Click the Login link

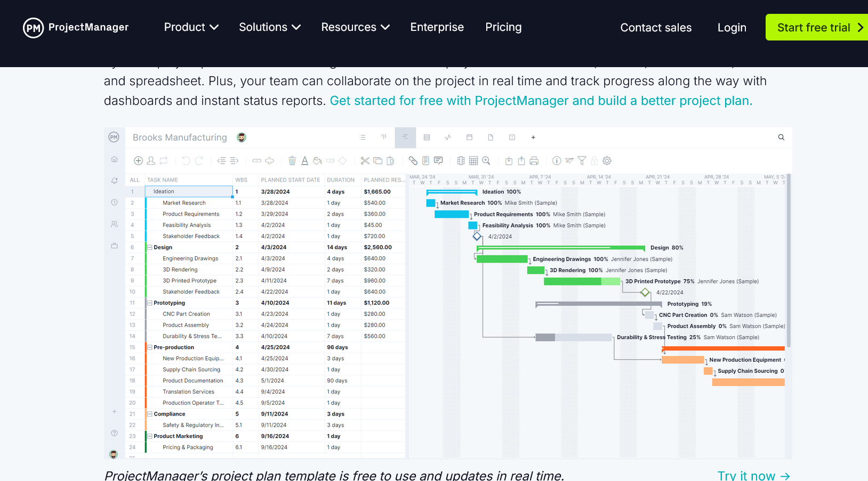(732, 28)
